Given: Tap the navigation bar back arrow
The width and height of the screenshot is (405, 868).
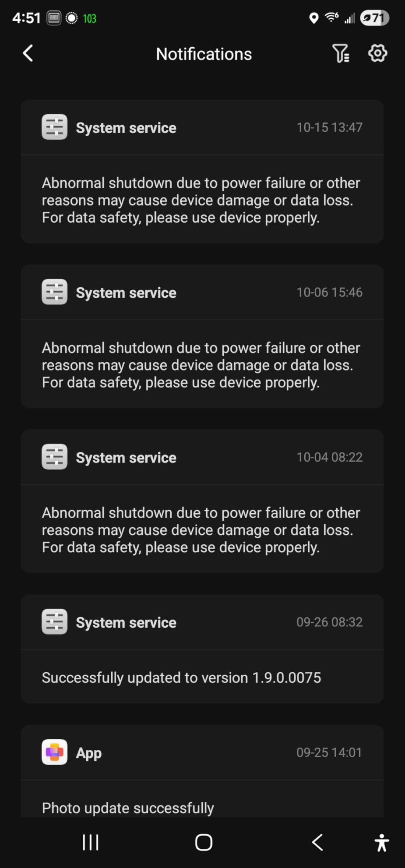Looking at the screenshot, I should pos(317,842).
